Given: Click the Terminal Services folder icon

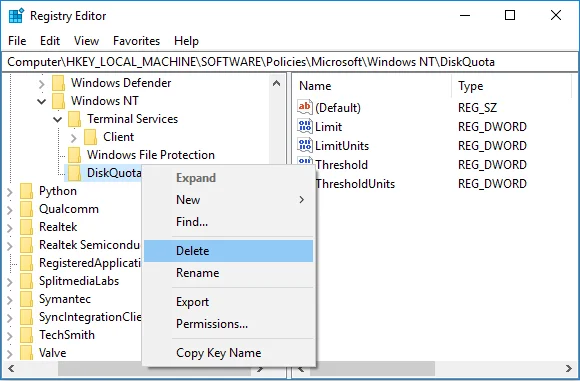Looking at the screenshot, I should tap(74, 119).
